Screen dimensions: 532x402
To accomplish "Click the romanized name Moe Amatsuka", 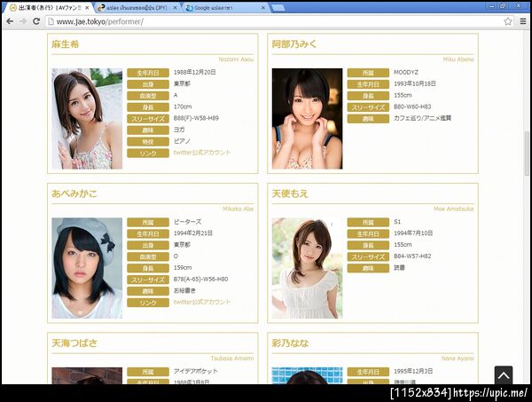I will point(454,209).
